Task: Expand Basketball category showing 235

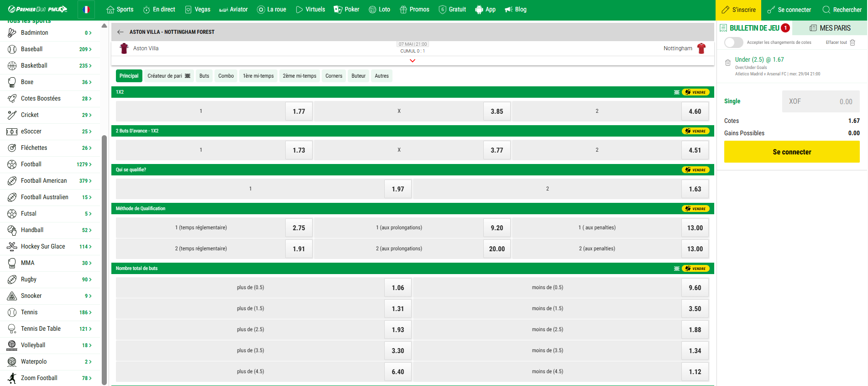Action: click(x=50, y=65)
